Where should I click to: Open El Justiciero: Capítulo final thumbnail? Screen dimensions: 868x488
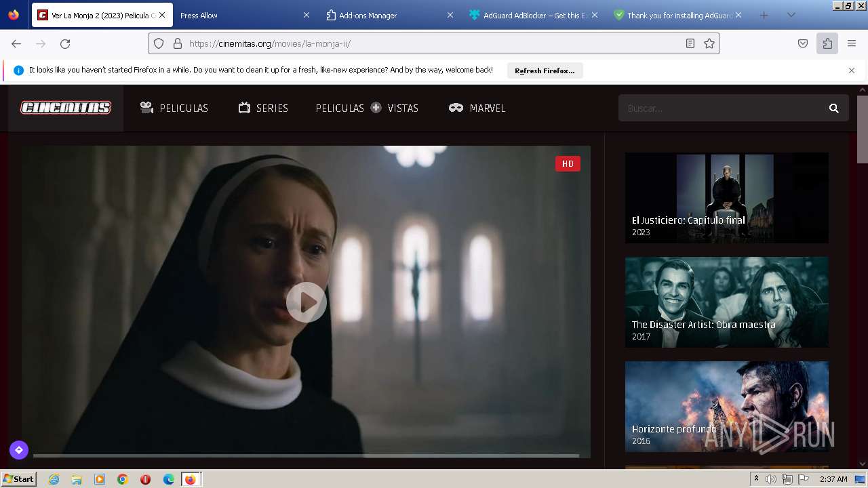coord(726,198)
